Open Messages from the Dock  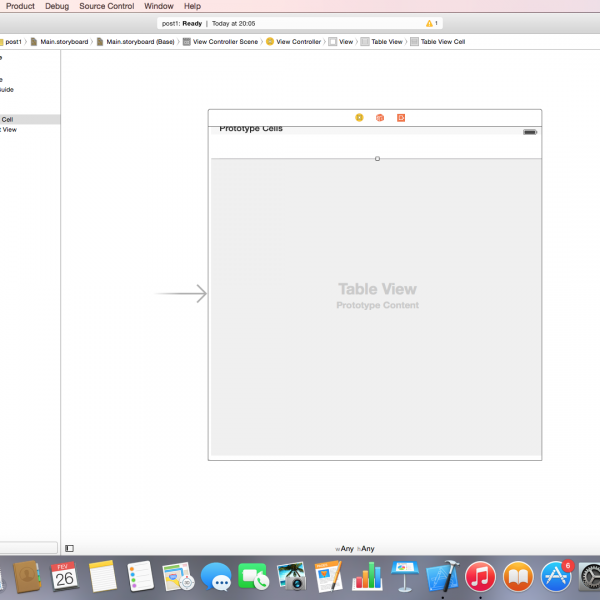[x=216, y=576]
